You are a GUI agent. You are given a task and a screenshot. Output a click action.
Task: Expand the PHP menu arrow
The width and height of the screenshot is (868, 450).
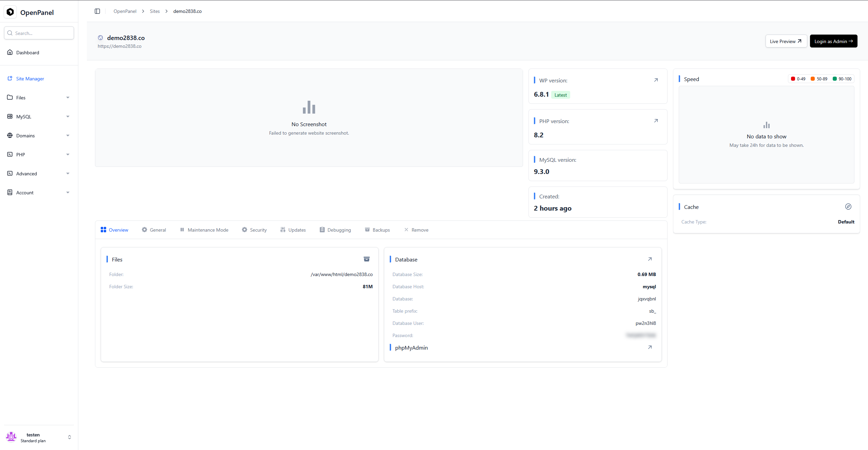(x=68, y=155)
